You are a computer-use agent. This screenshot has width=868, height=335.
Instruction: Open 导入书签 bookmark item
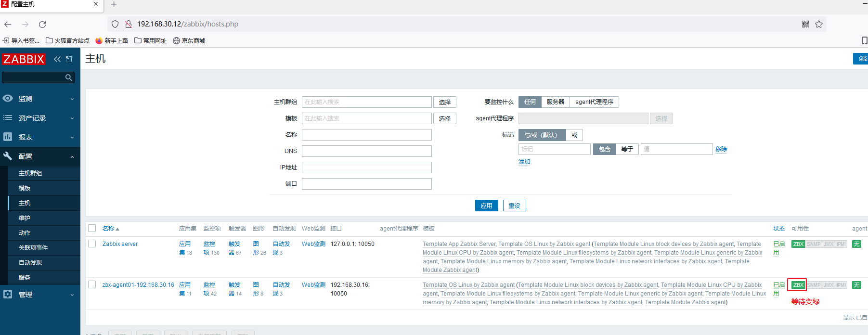21,41
